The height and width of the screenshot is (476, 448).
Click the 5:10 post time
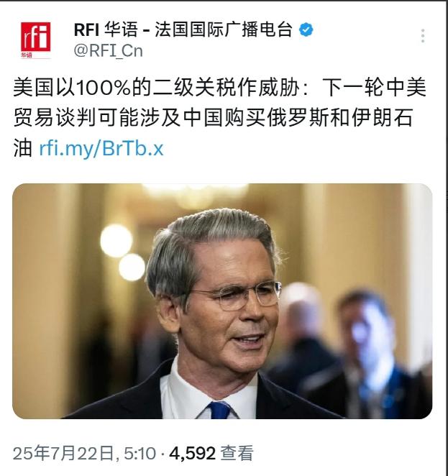[140, 453]
